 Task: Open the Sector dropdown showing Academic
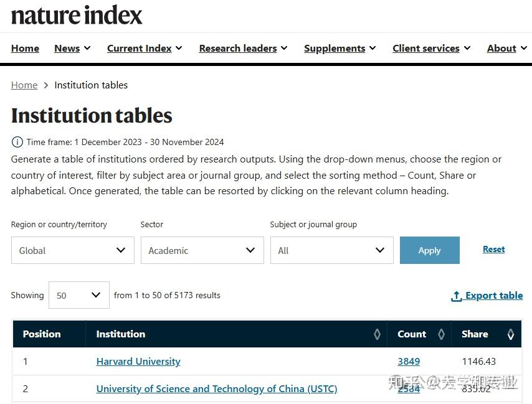tap(202, 250)
